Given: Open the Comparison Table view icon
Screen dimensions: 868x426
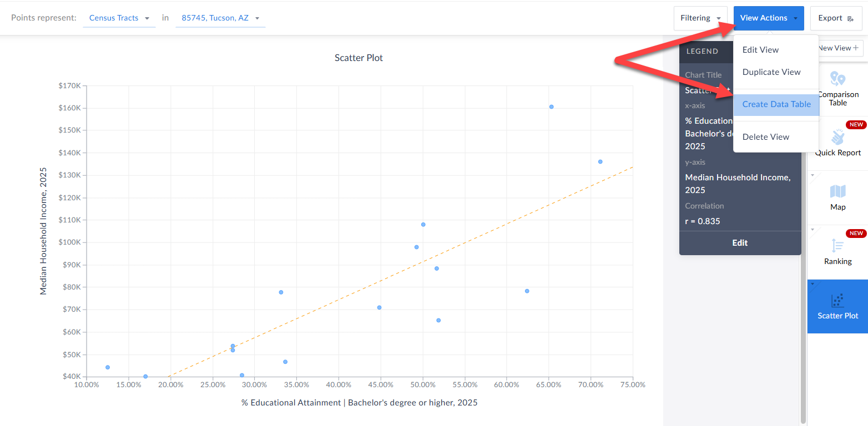Looking at the screenshot, I should (x=837, y=79).
